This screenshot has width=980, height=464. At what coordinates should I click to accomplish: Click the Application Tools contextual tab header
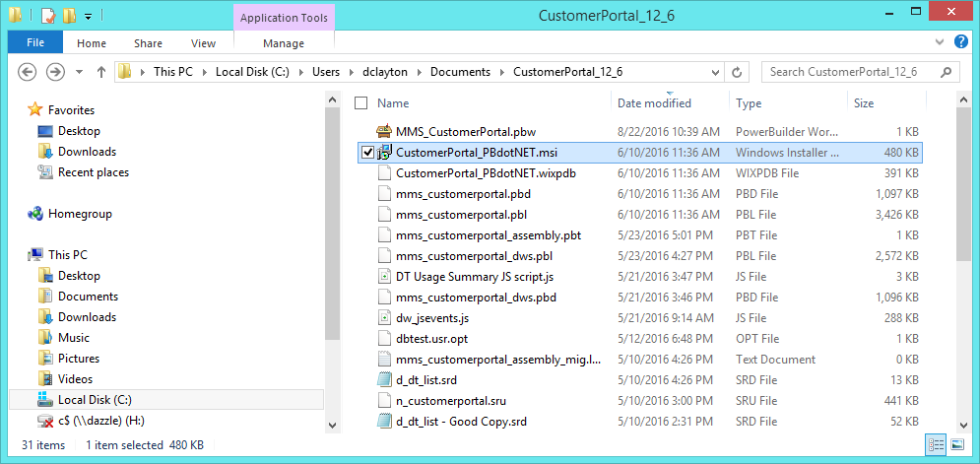pos(284,18)
